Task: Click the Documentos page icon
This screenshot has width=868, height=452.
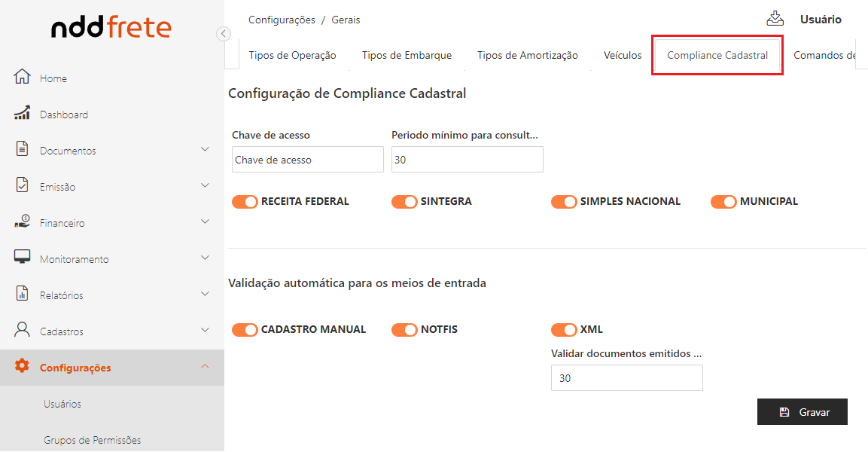Action: (x=23, y=149)
